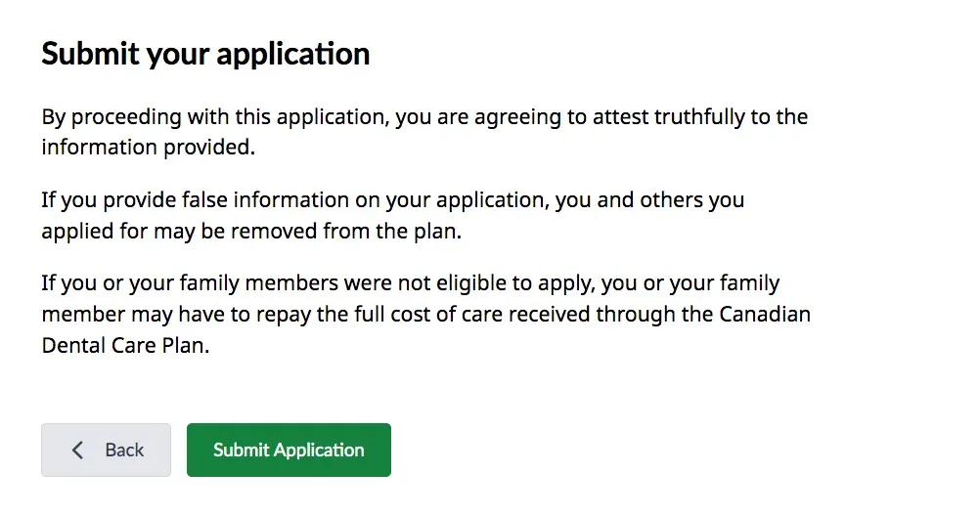
Task: Go back using the Back button label
Action: pyautogui.click(x=124, y=451)
